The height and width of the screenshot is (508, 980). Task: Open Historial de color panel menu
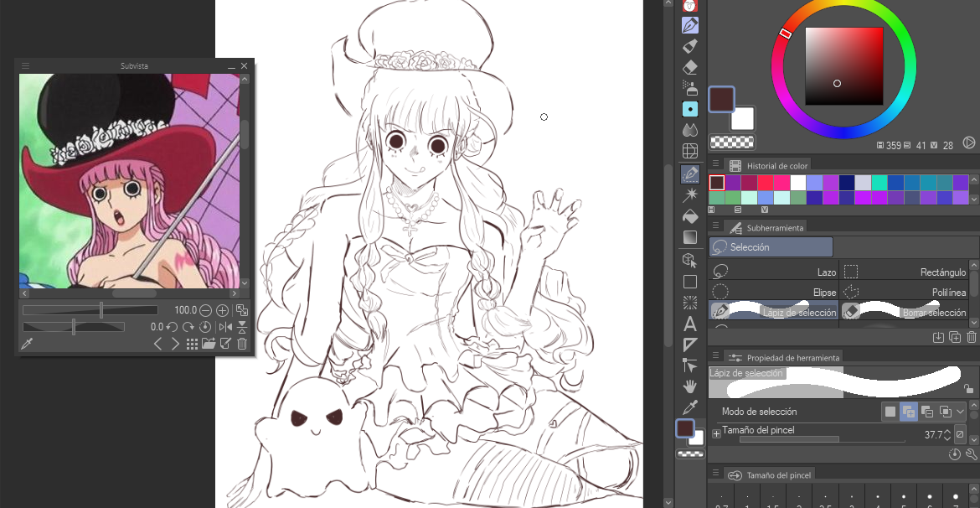coord(715,165)
